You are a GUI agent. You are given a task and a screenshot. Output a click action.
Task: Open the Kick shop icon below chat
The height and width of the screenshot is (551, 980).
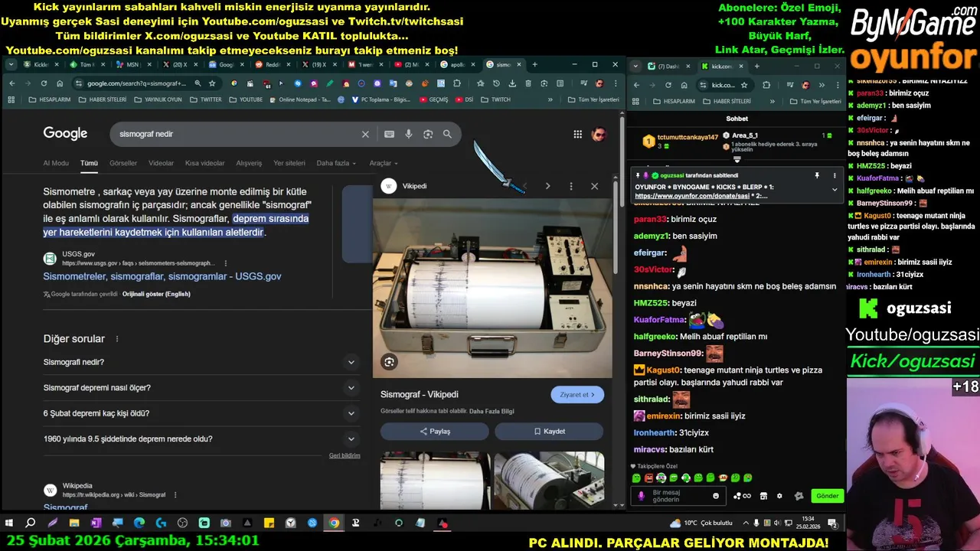click(x=763, y=496)
